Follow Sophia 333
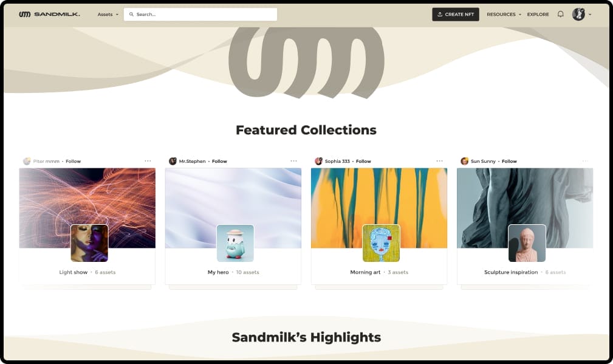The image size is (613, 364). [x=363, y=161]
